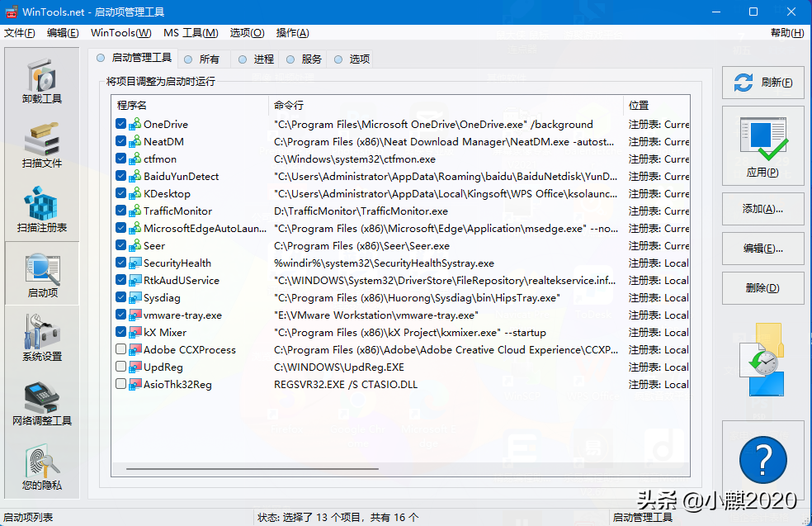The height and width of the screenshot is (526, 812).
Task: Open the 帮助(H) menu
Action: point(787,33)
